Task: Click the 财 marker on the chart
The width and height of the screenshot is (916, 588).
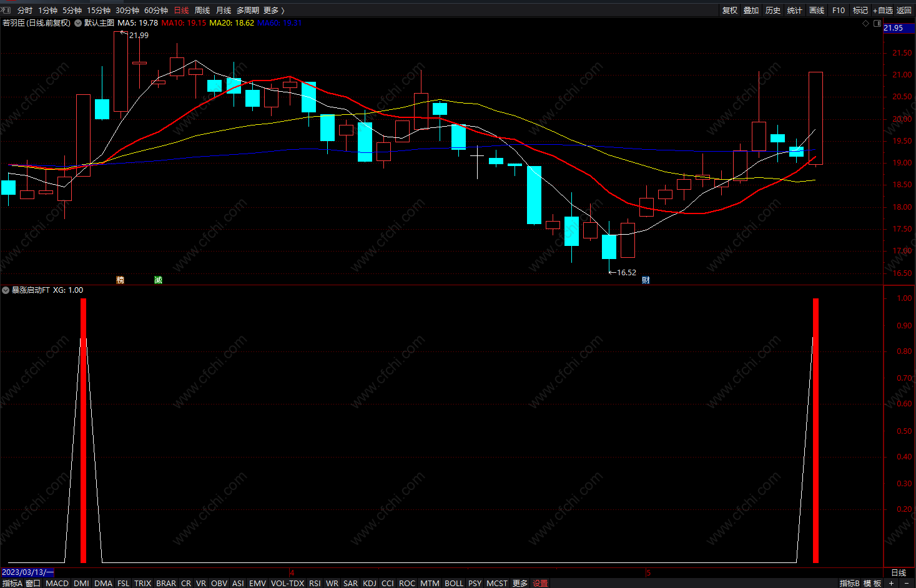Action: pyautogui.click(x=646, y=280)
